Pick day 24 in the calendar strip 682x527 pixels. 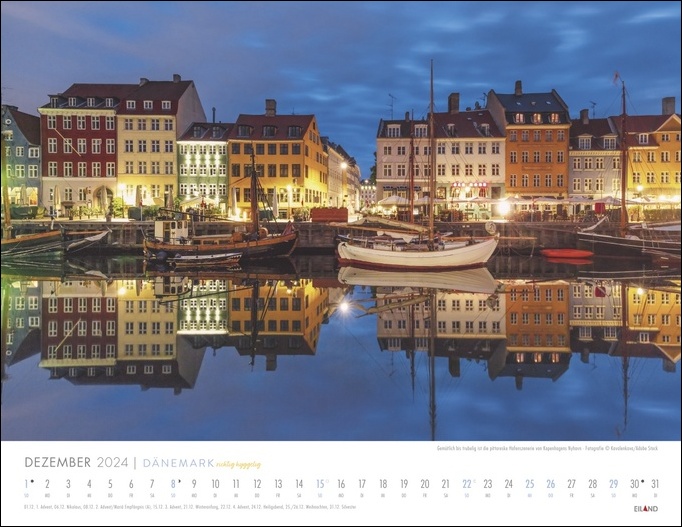click(508, 484)
